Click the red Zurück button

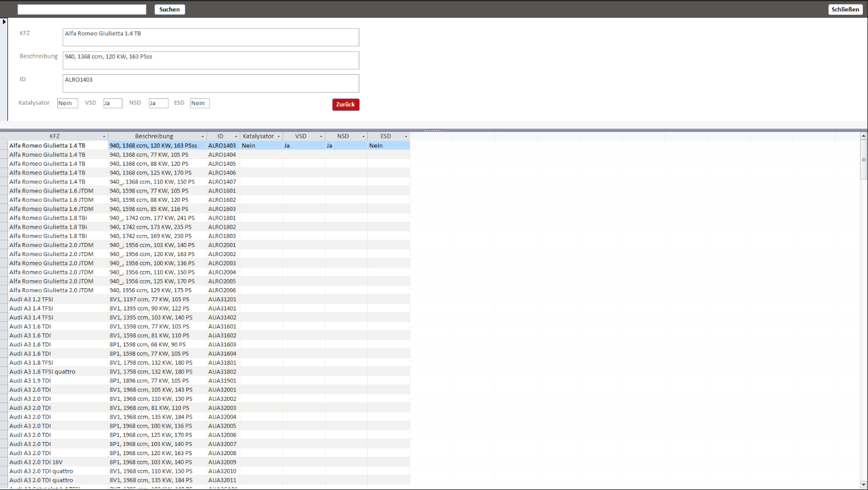(x=346, y=105)
